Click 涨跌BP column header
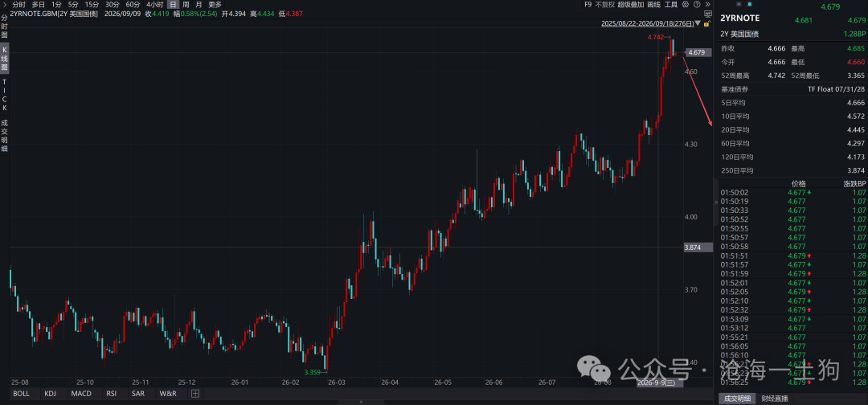 click(854, 184)
